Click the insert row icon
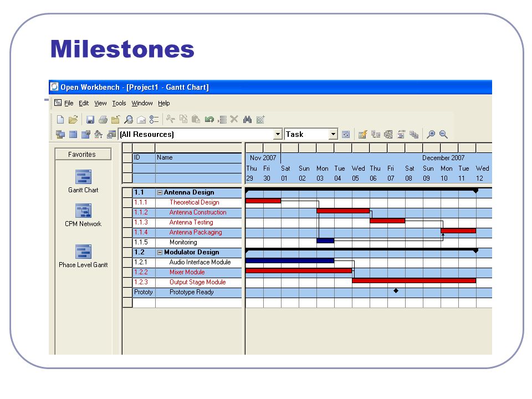The height and width of the screenshot is (399, 532). pyautogui.click(x=222, y=120)
